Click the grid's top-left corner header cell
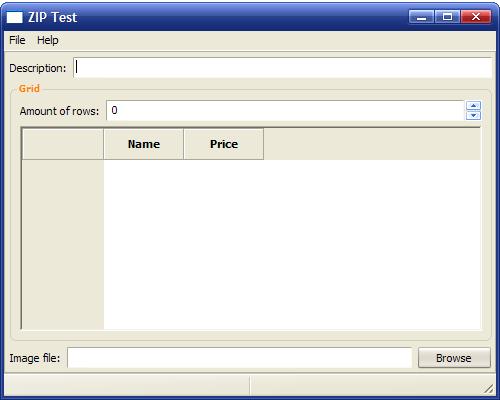The image size is (500, 400). (x=63, y=144)
